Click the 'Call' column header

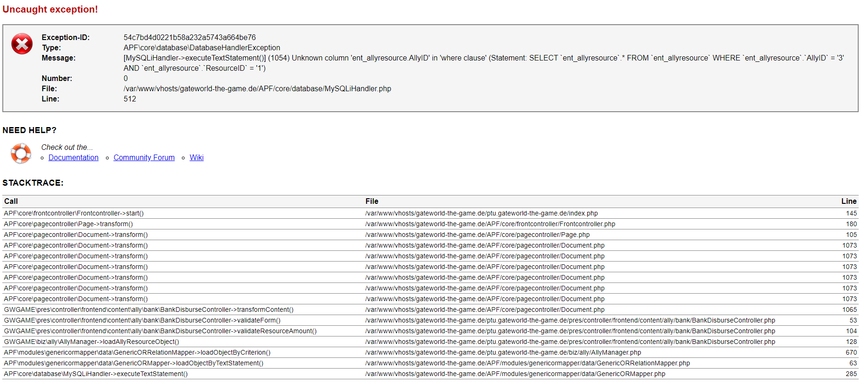11,202
